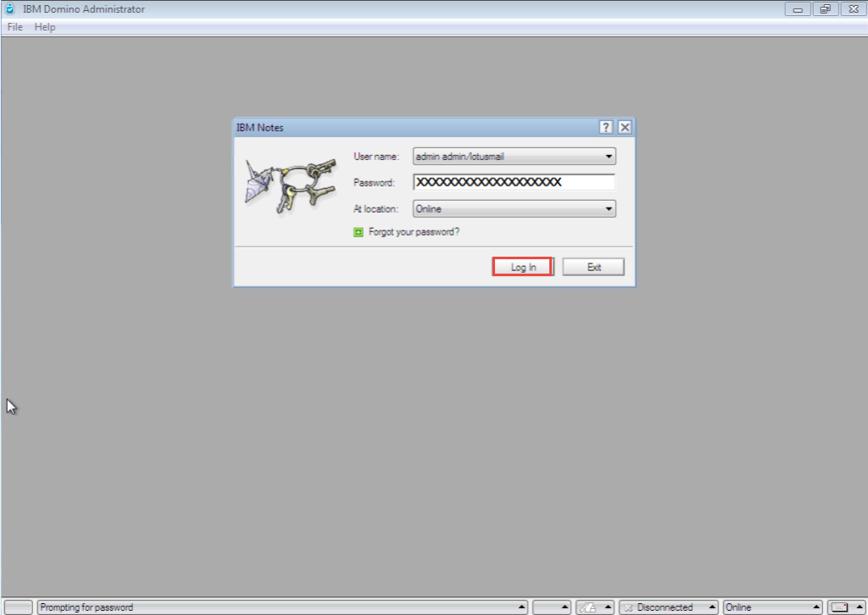Close the IBM Domino Administrator window

click(854, 9)
